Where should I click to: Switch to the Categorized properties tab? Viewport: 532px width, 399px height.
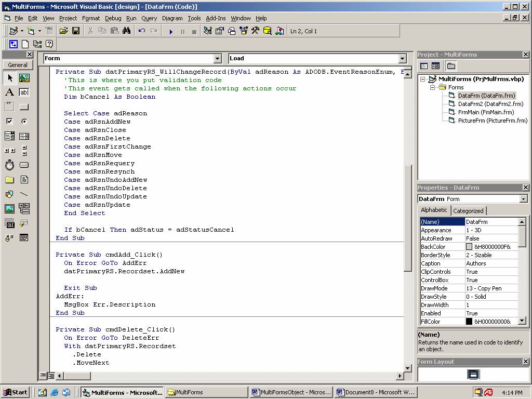468,210
